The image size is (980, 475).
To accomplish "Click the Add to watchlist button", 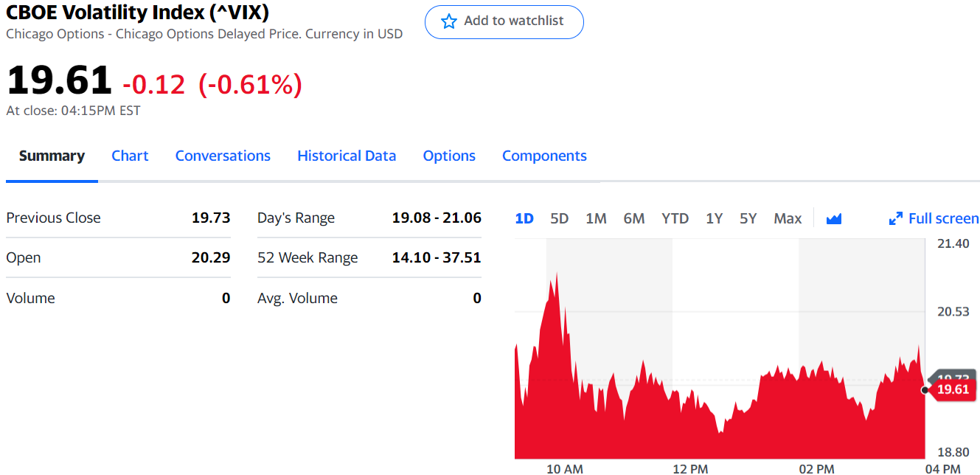I will (504, 21).
